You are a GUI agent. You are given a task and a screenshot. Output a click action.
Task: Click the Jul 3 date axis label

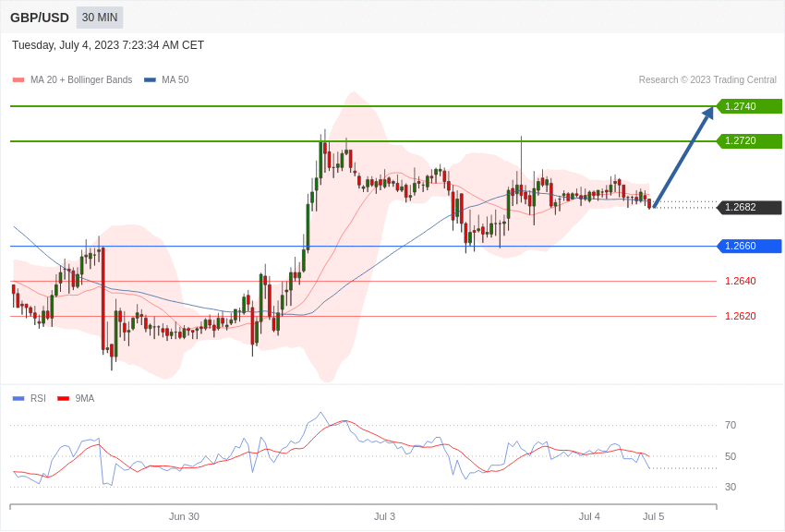tap(384, 516)
